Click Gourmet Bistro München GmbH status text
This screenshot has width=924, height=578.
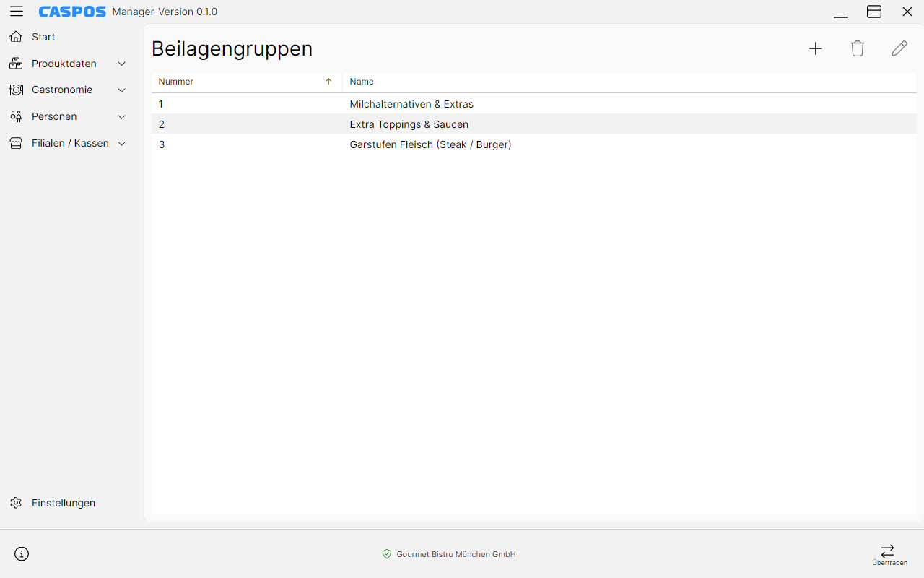tap(456, 554)
